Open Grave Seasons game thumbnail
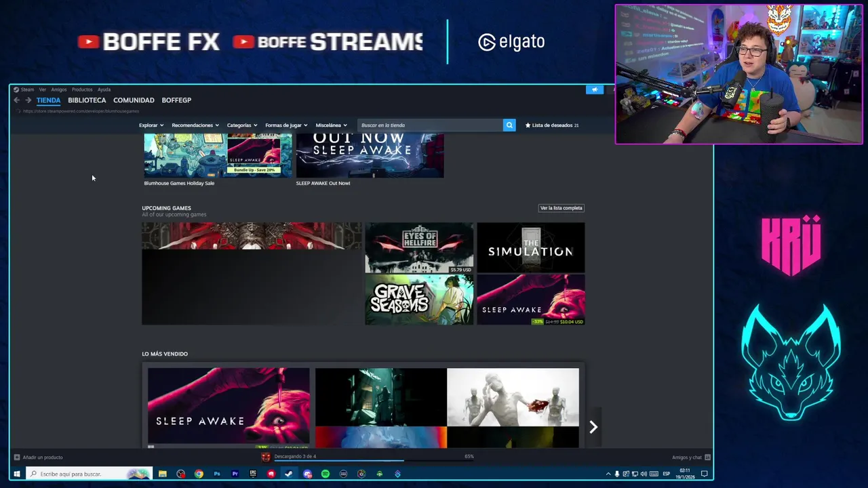 419,300
